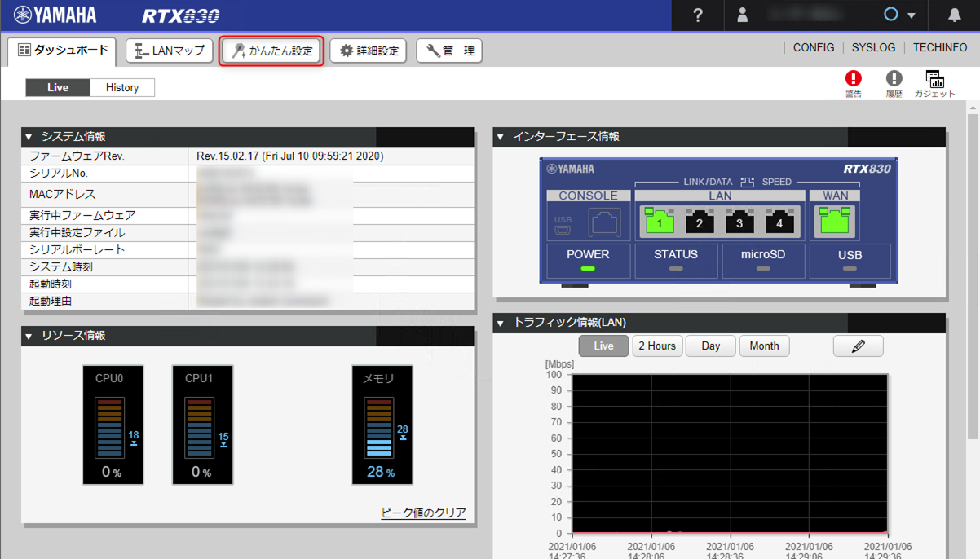Click the システム時刻 row label
The width and height of the screenshot is (980, 559).
coord(61,267)
